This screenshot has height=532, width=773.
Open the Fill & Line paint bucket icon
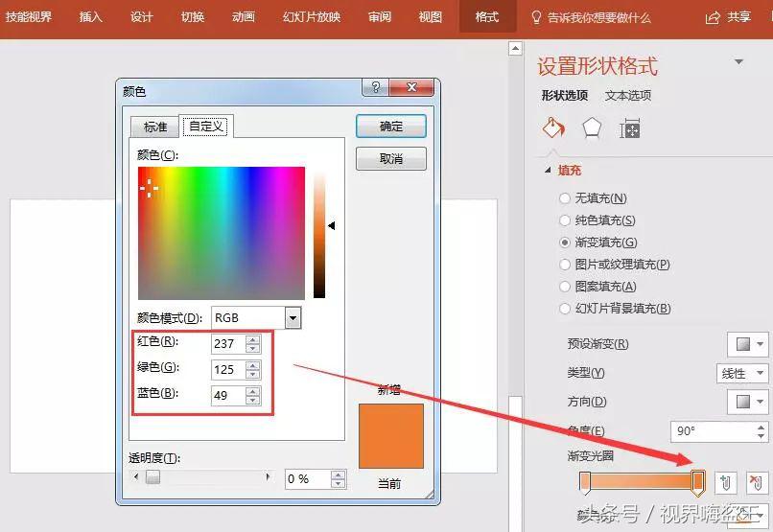pos(553,128)
